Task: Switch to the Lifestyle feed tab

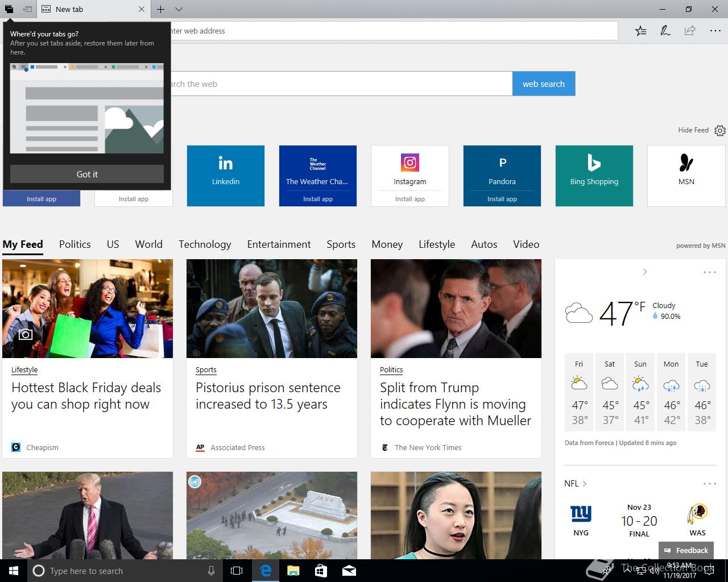Action: (x=437, y=244)
